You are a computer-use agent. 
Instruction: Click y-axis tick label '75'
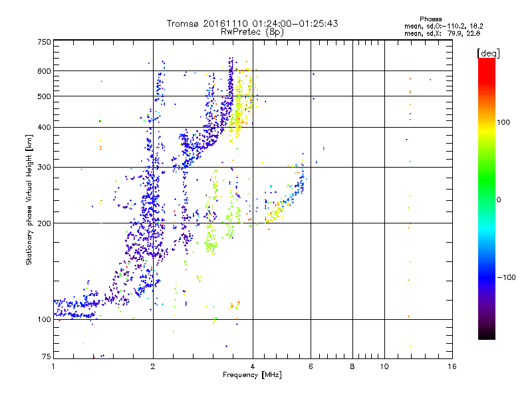(x=47, y=356)
